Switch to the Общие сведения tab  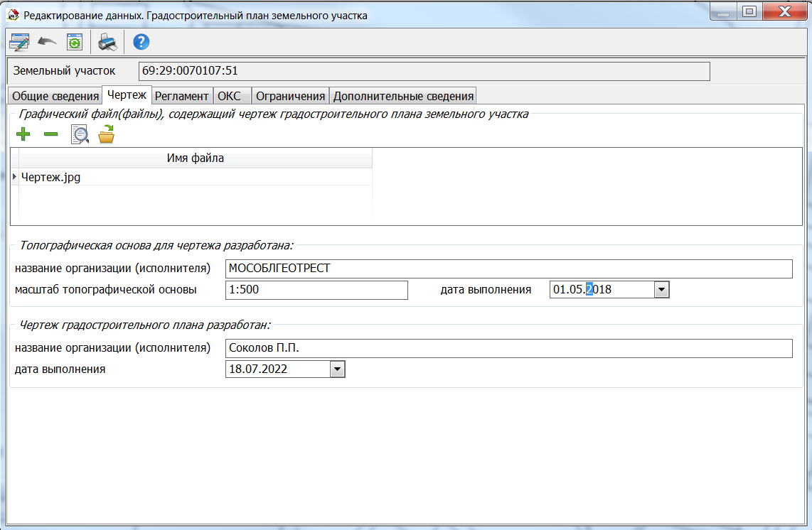(x=55, y=96)
